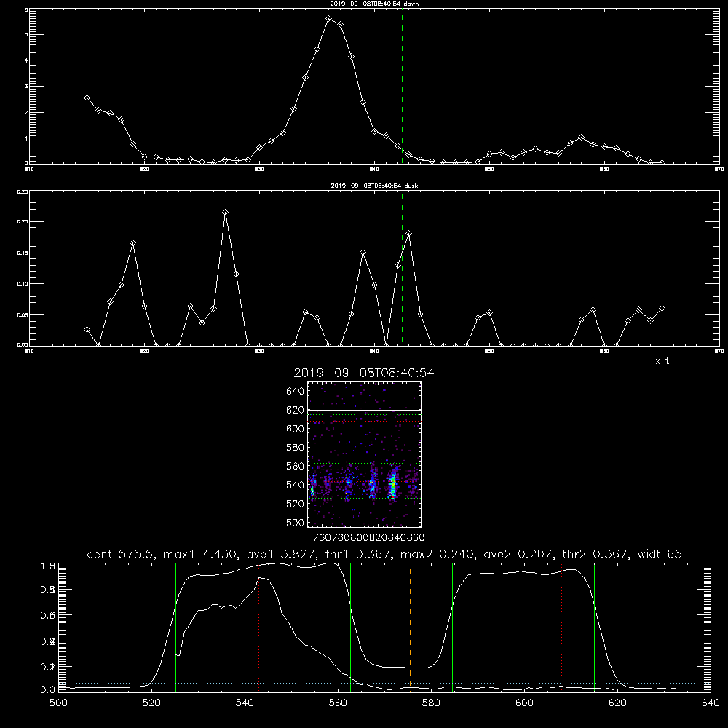
Task: Click the solid green line near 525 in the bottom plot
Action: [x=175, y=627]
